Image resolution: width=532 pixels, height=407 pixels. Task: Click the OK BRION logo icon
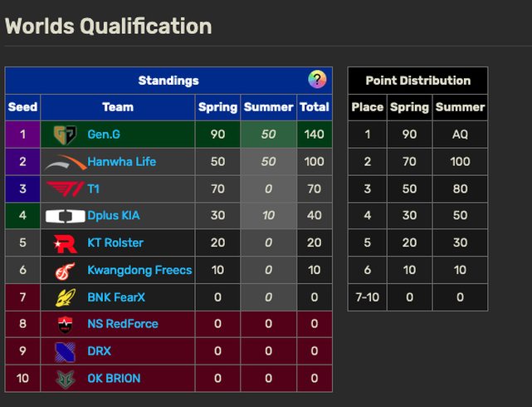tap(64, 379)
